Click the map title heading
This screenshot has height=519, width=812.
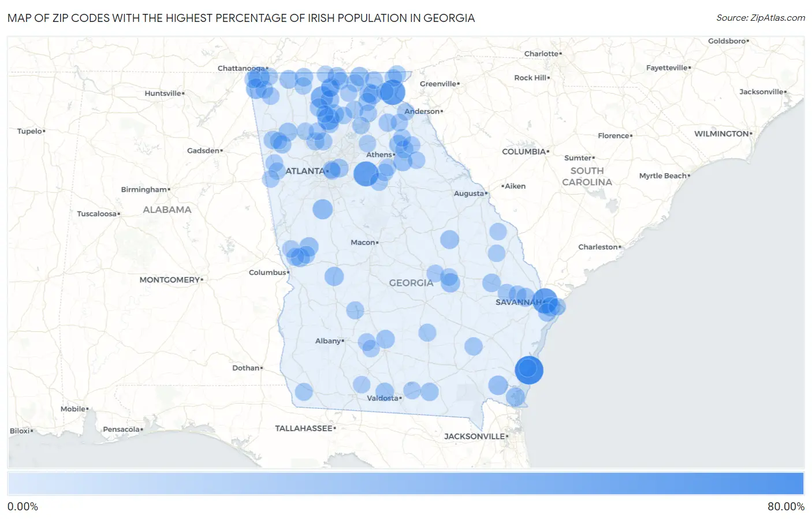[x=241, y=18]
